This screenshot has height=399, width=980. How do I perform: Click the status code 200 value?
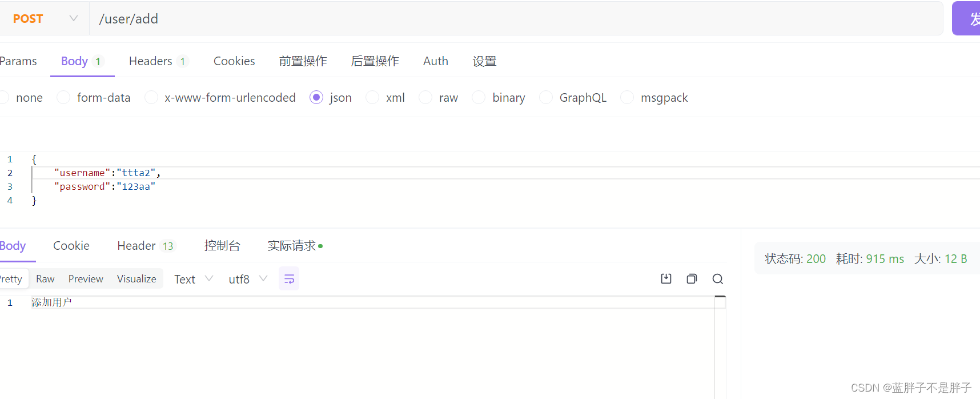[x=816, y=259]
